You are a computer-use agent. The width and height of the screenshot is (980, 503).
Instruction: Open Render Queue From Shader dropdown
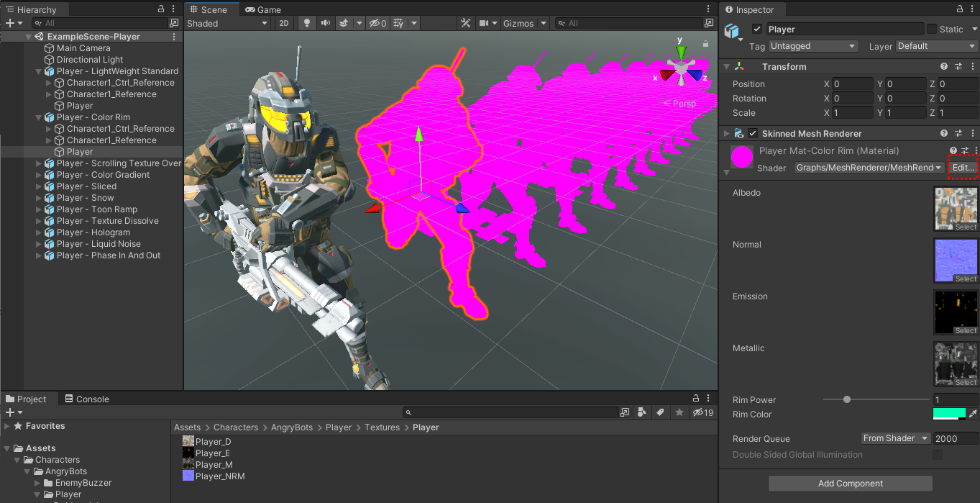point(896,438)
